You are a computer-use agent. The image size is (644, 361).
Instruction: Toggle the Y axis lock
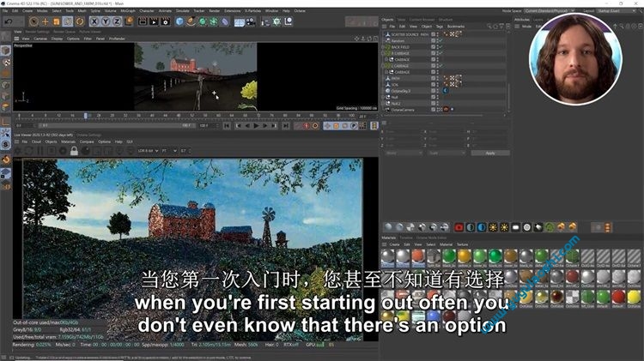coord(106,21)
